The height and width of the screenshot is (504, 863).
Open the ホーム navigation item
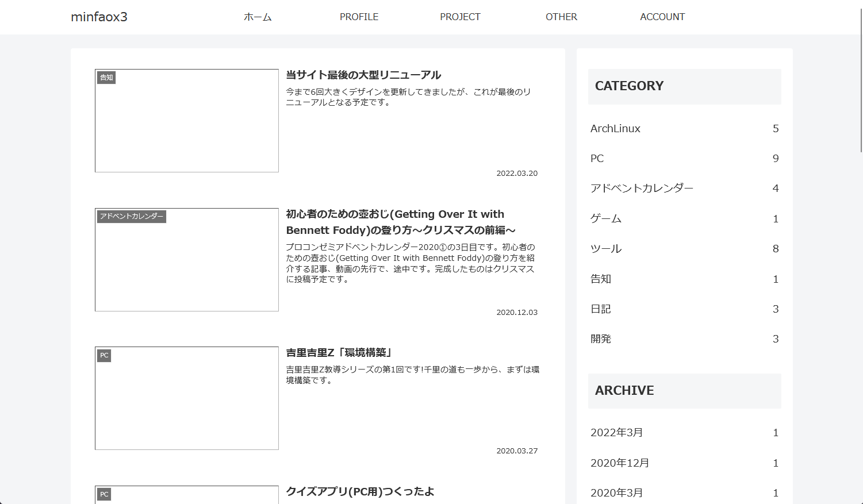[x=258, y=17]
